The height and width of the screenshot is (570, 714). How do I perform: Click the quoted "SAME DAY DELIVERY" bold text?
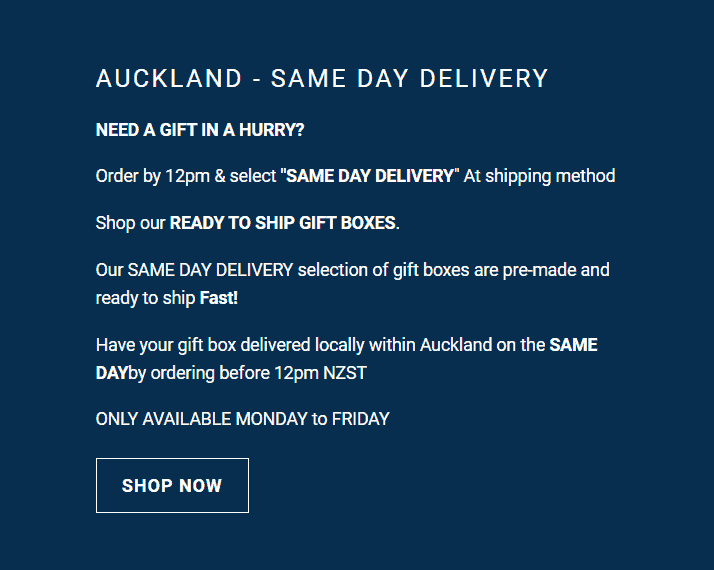click(370, 176)
